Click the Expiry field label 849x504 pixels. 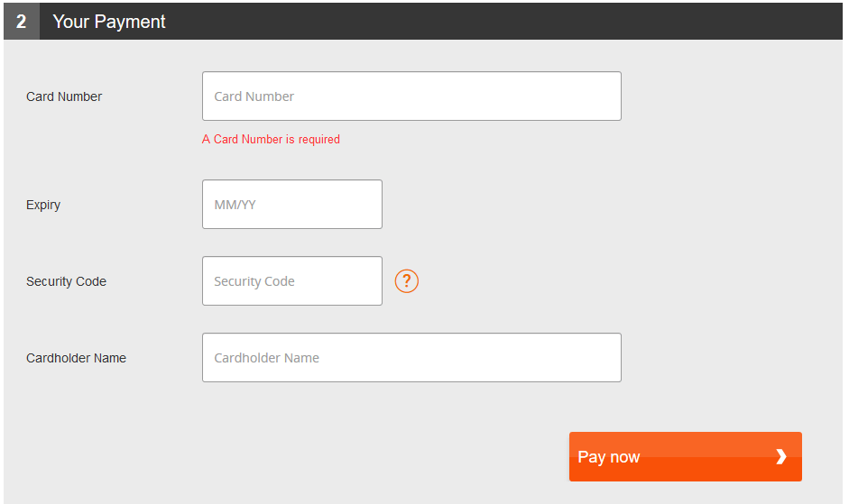click(43, 205)
